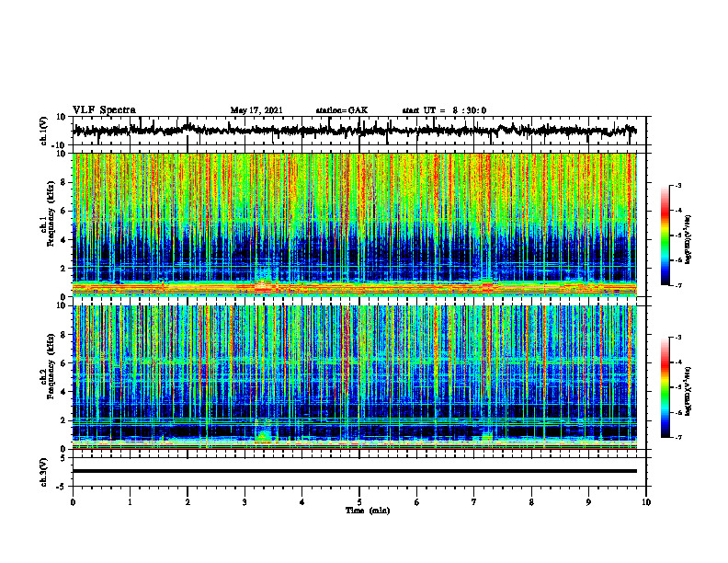Click the 4 kHz tick on ch.1 frequency axis
The width and height of the screenshot is (728, 563).
pos(63,240)
